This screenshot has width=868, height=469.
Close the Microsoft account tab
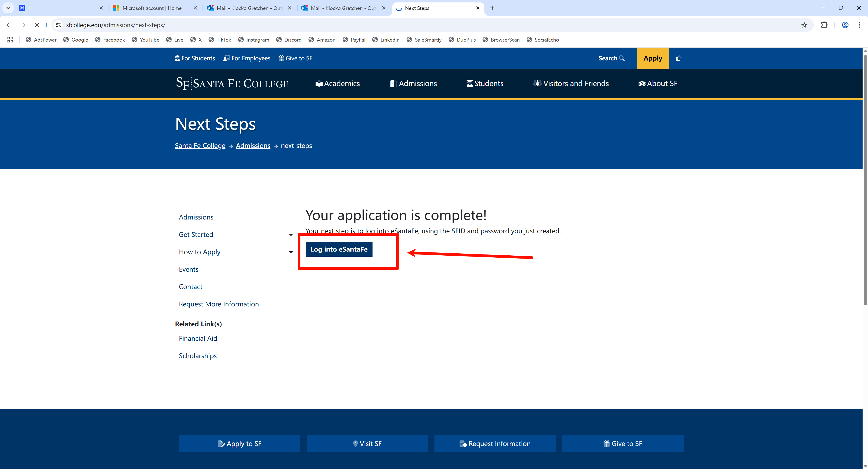195,8
